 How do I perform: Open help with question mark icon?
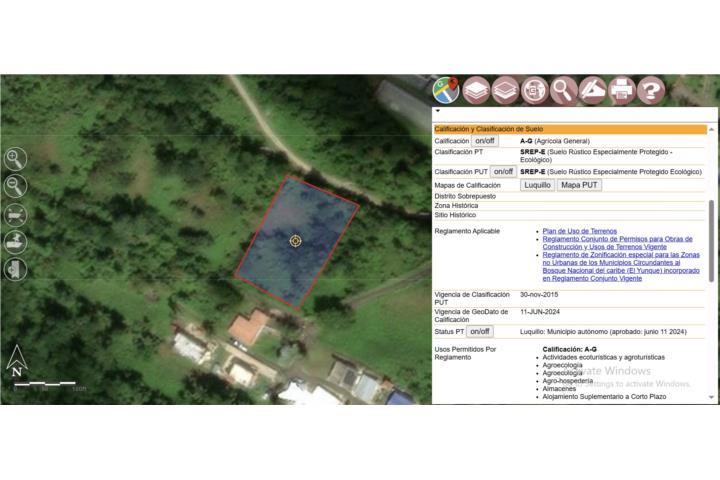(x=651, y=90)
